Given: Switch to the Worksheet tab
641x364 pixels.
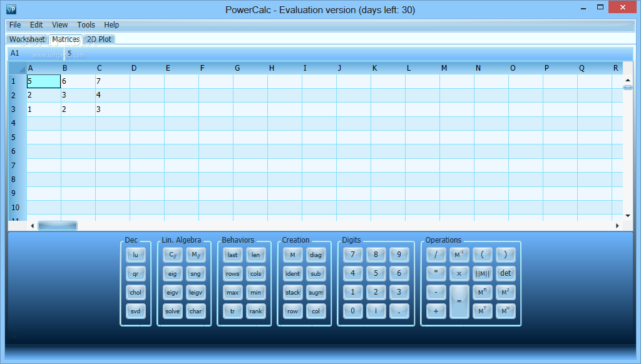Looking at the screenshot, I should [27, 39].
